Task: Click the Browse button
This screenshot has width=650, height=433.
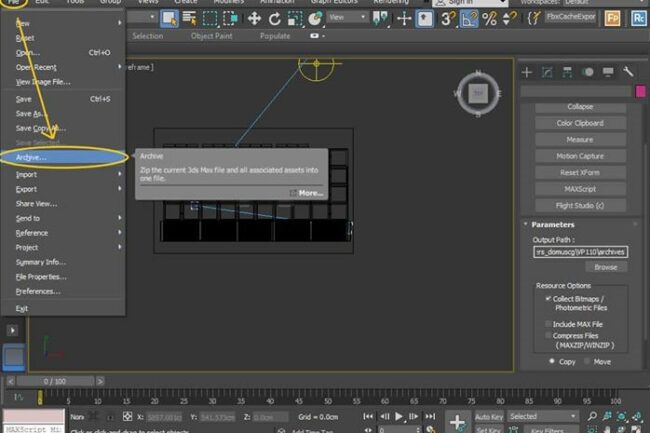Action: pos(606,267)
